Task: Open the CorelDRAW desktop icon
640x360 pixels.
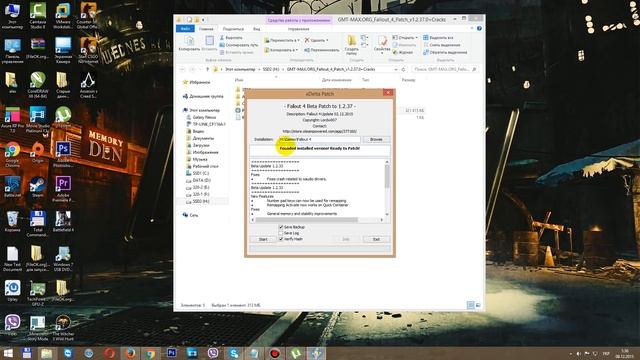Action: [x=38, y=85]
